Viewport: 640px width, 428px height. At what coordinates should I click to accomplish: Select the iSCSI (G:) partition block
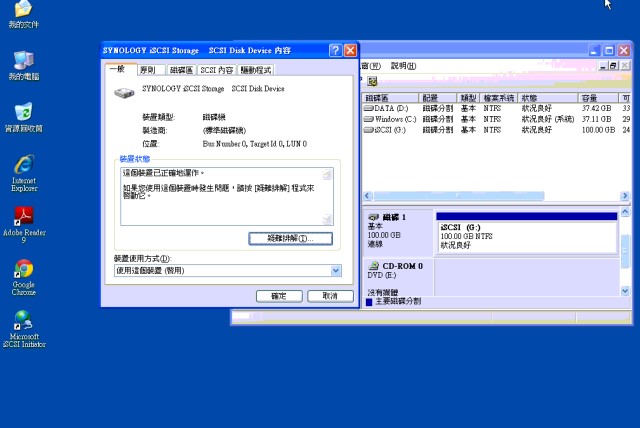[x=527, y=233]
